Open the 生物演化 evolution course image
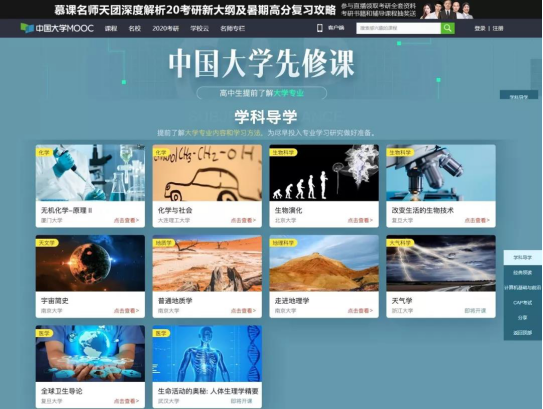The height and width of the screenshot is (409, 543). (324, 172)
